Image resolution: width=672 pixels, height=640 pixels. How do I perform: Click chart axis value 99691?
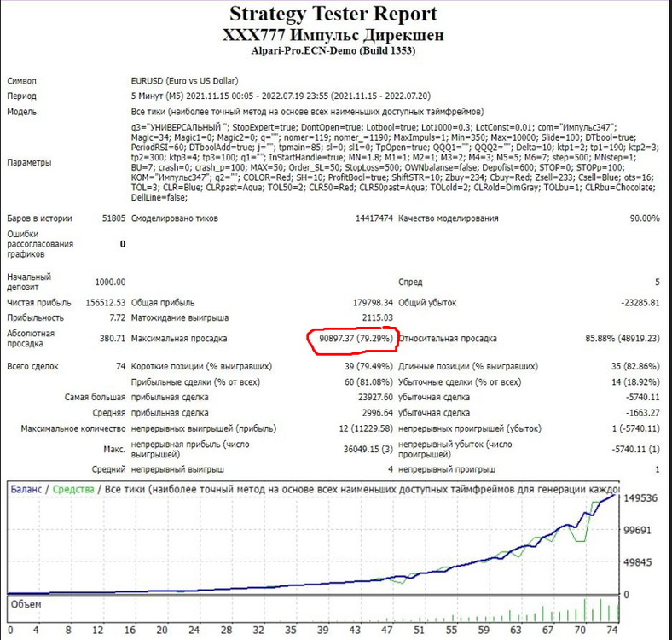(637, 531)
